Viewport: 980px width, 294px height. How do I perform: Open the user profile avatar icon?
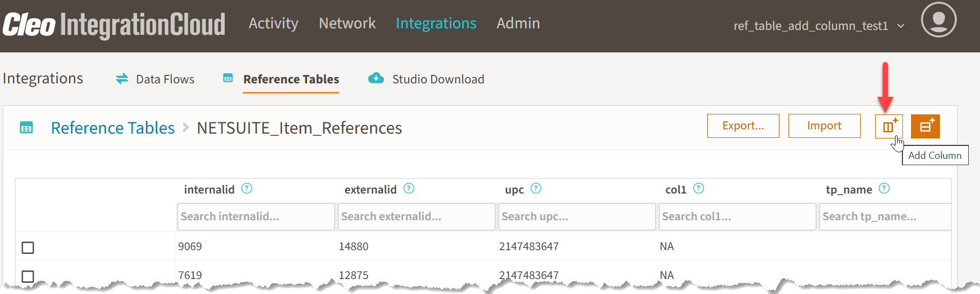click(x=938, y=20)
